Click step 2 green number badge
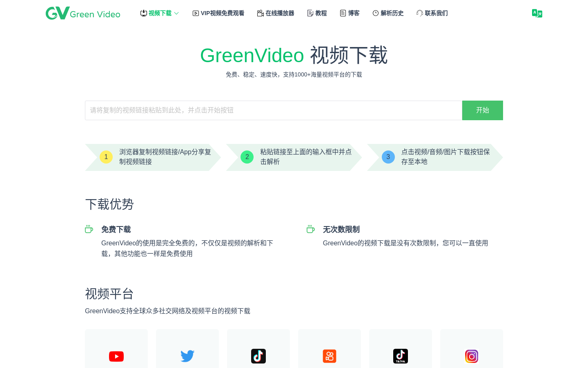Image resolution: width=588 pixels, height=368 pixels. click(x=247, y=157)
